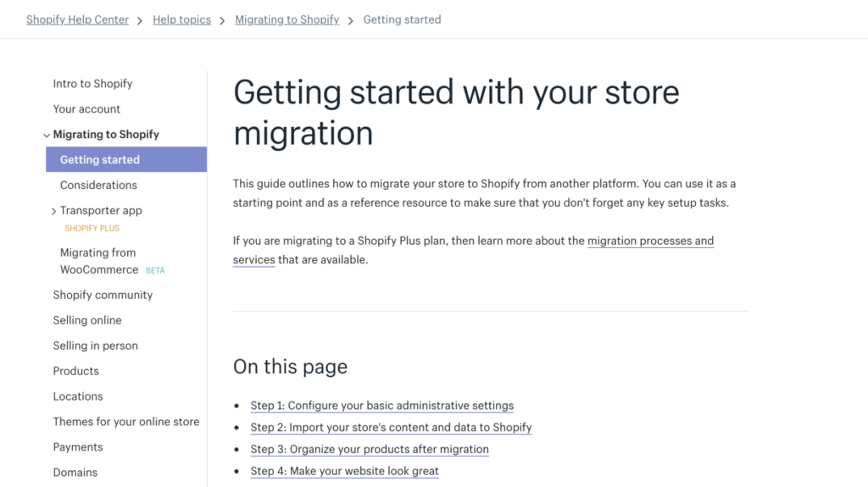Go to Products sidebar topic

coord(75,371)
